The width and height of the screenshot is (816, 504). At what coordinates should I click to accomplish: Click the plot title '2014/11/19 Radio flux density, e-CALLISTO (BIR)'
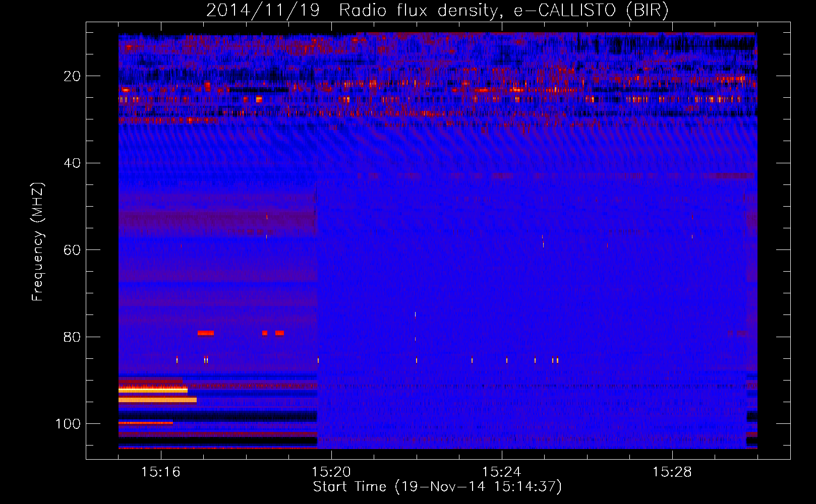tap(437, 10)
